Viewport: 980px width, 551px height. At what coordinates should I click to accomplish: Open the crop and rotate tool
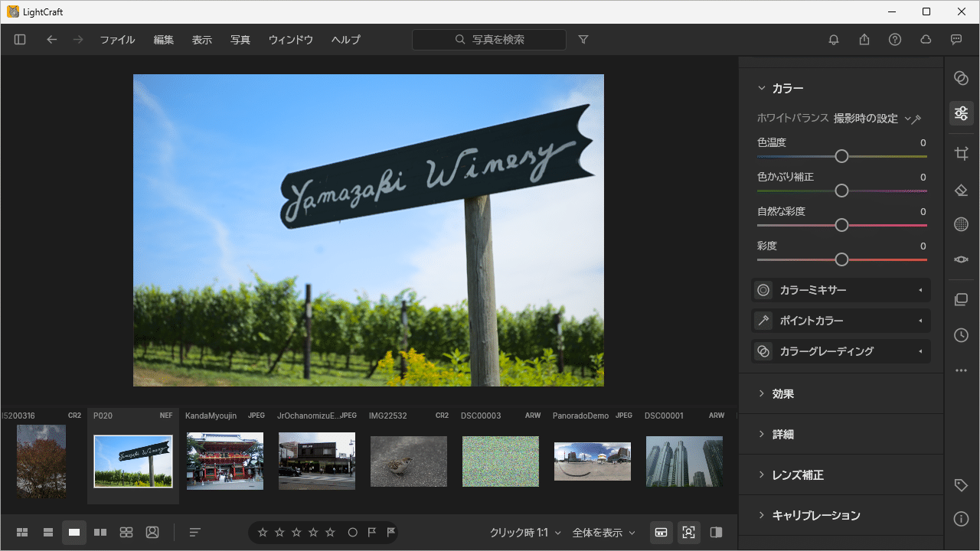click(962, 154)
